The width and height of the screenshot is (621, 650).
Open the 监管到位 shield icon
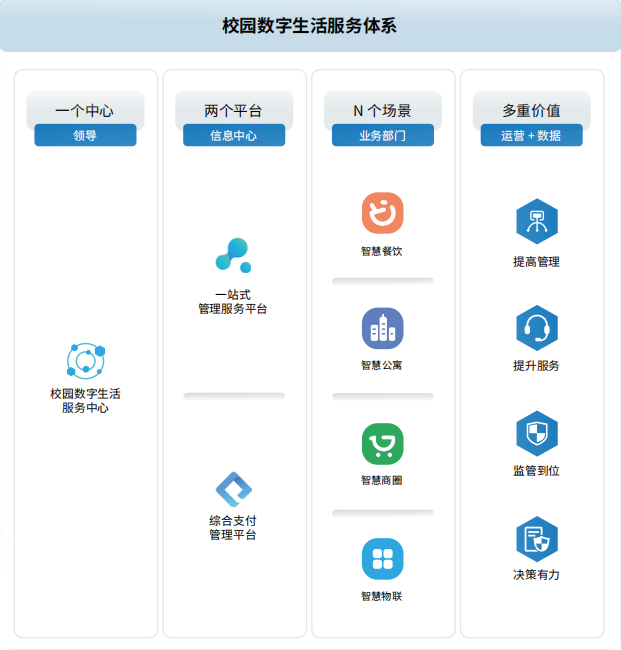click(x=536, y=433)
